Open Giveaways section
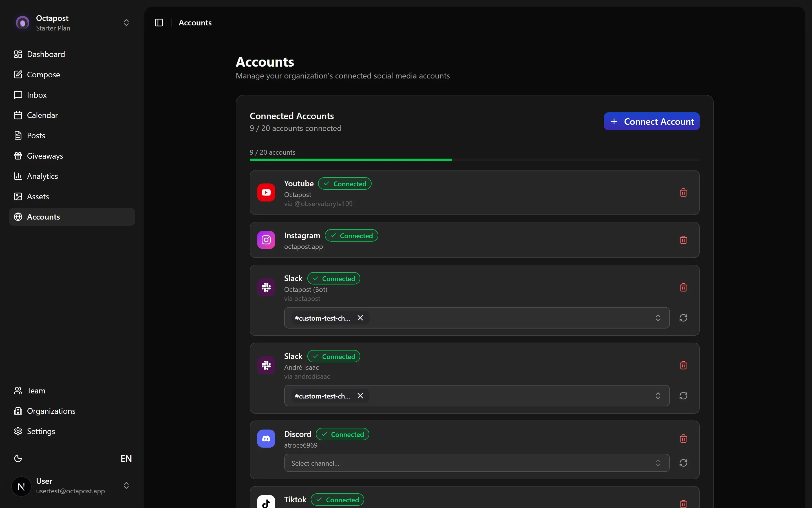 point(72,156)
